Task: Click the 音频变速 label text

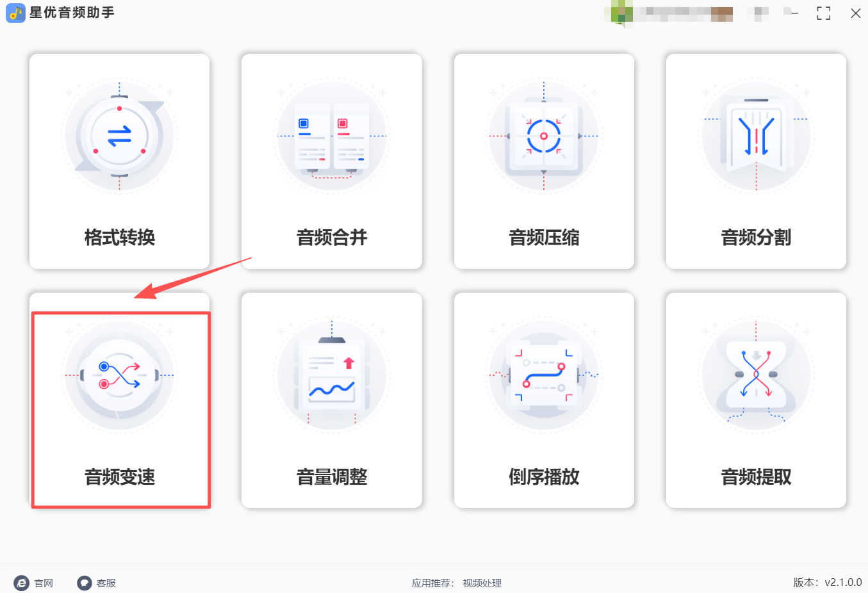Action: click(120, 477)
